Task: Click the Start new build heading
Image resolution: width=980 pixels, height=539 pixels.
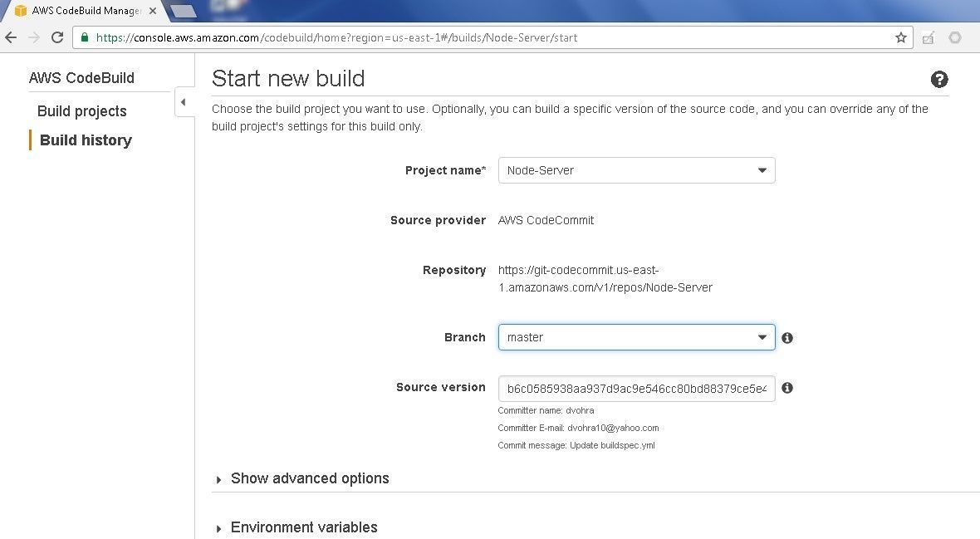Action: (x=288, y=78)
